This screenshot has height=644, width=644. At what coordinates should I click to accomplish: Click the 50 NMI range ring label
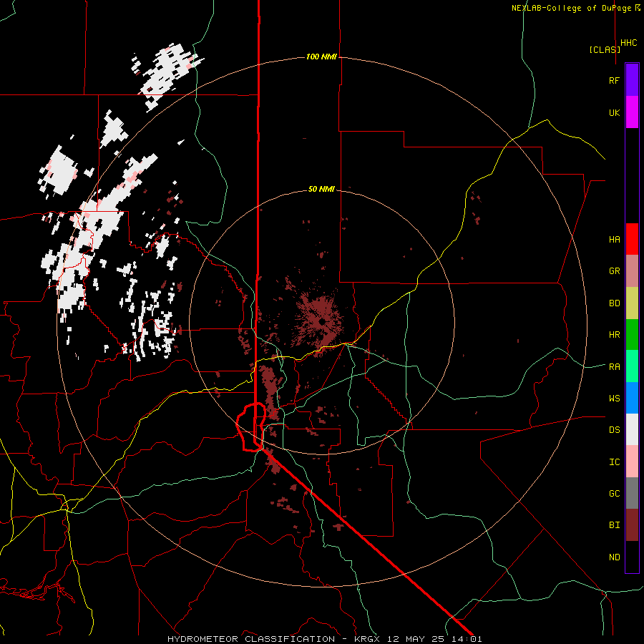[x=321, y=189]
